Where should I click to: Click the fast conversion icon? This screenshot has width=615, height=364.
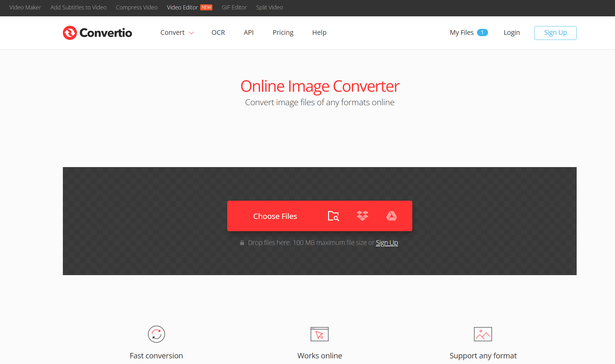(156, 334)
